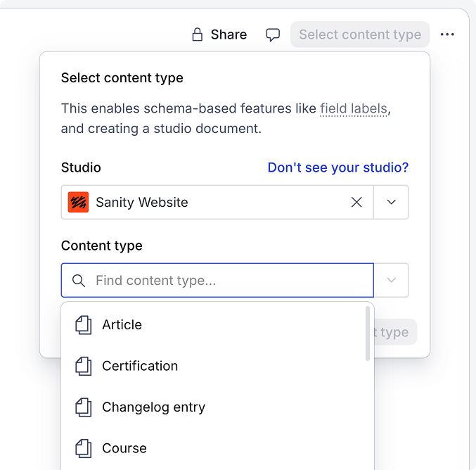Click the Content type field label
The image size is (476, 470).
[102, 246]
